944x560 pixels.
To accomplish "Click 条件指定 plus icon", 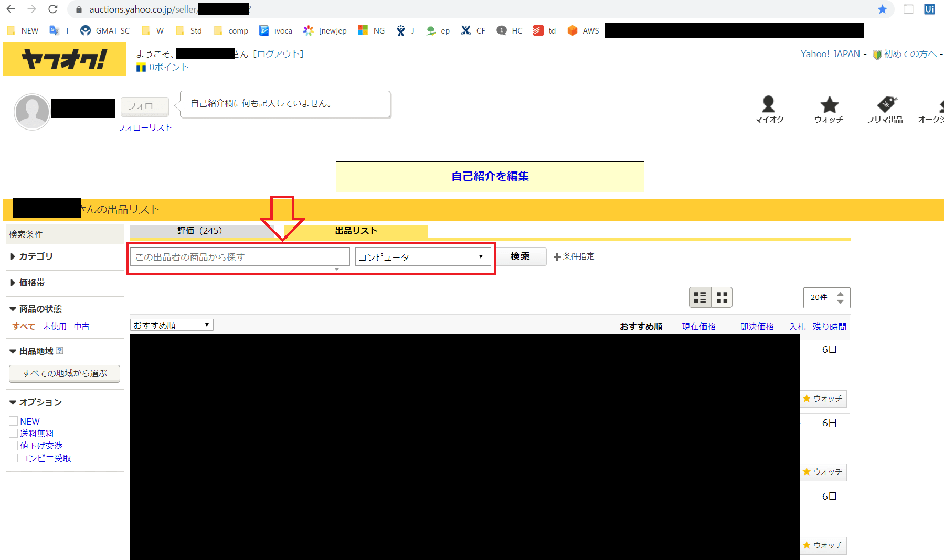I will coord(557,256).
